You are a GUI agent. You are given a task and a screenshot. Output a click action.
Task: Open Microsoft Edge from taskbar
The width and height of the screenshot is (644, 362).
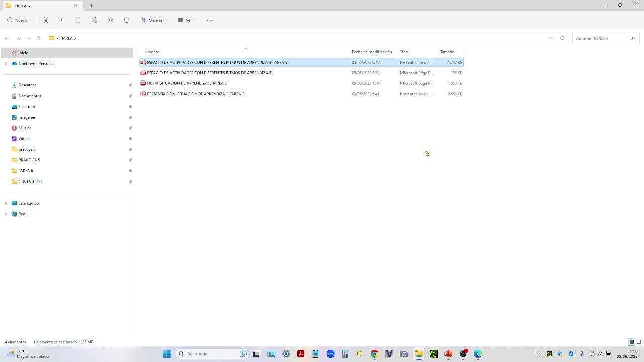[x=477, y=354]
